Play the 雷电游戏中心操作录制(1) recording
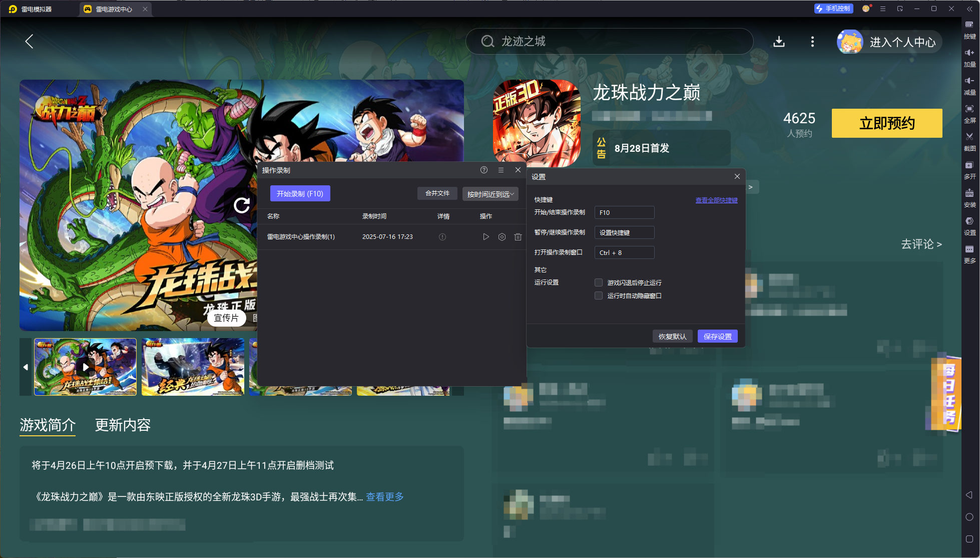This screenshot has height=558, width=980. point(485,237)
